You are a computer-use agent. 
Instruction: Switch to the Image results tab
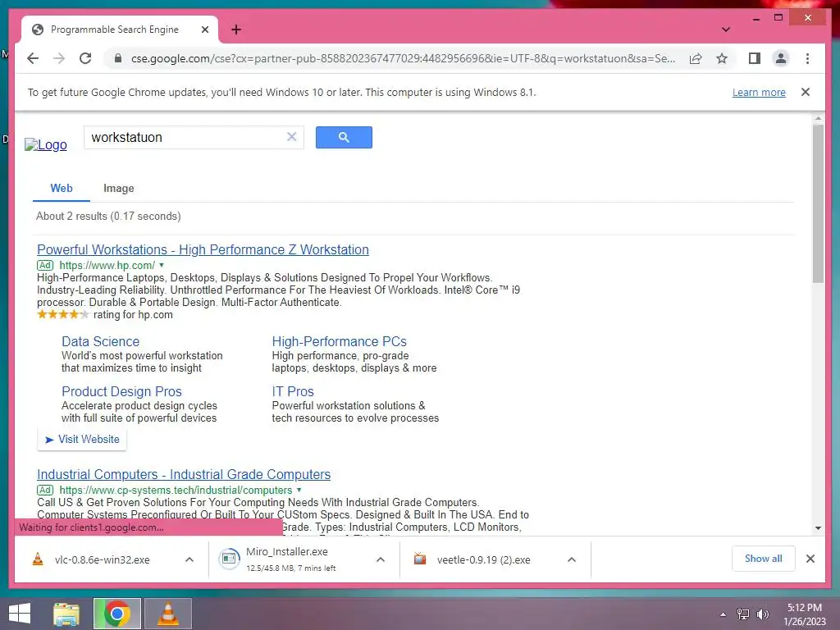click(x=118, y=188)
